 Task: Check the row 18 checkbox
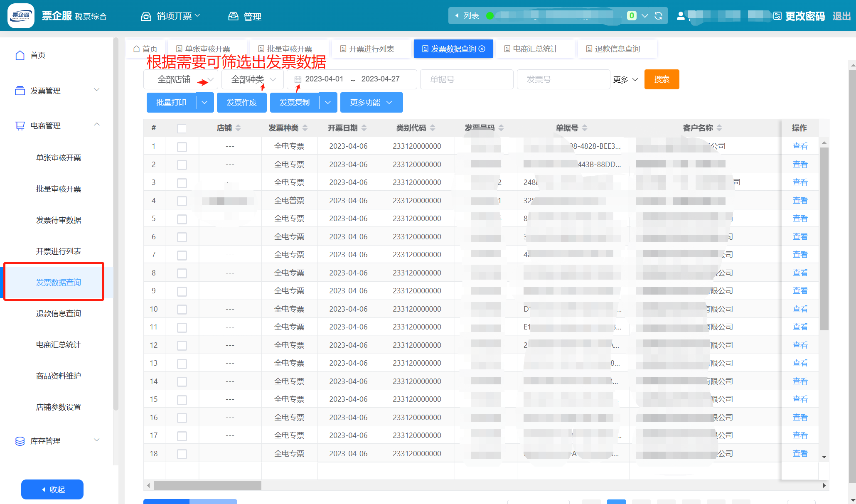click(182, 454)
